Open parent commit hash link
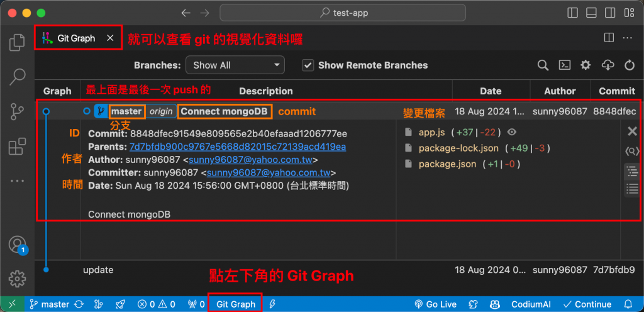The image size is (644, 312). (x=237, y=147)
